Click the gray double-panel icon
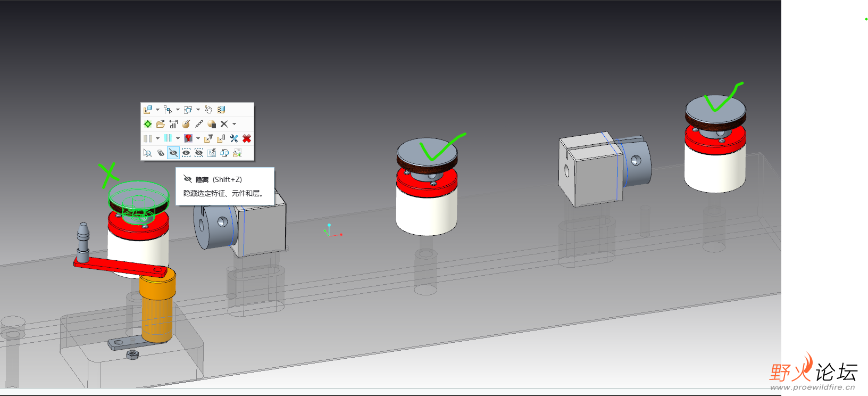The image size is (868, 396). (x=148, y=138)
